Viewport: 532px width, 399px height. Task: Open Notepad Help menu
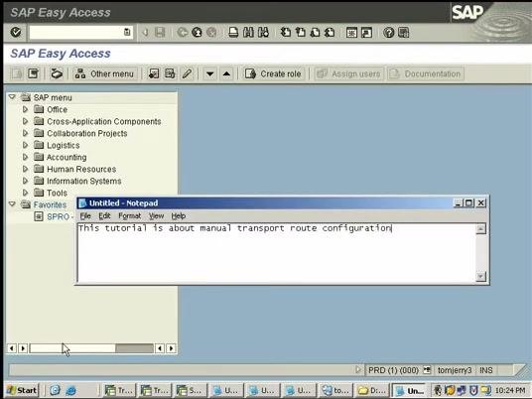178,215
